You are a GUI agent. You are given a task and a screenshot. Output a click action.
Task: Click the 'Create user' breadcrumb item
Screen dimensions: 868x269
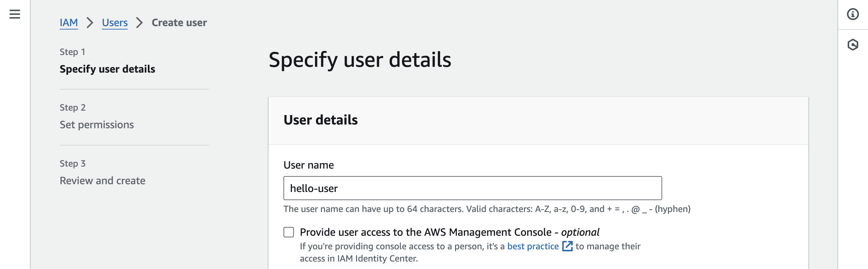pyautogui.click(x=179, y=23)
